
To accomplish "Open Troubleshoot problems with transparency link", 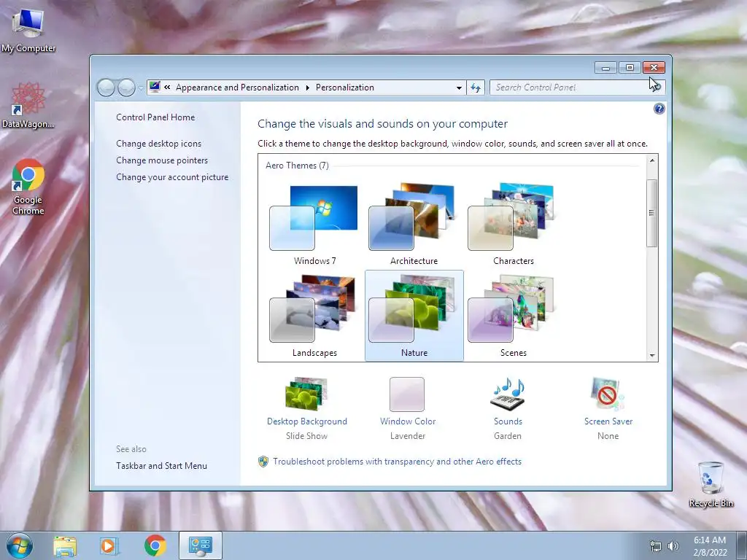I will click(x=397, y=462).
